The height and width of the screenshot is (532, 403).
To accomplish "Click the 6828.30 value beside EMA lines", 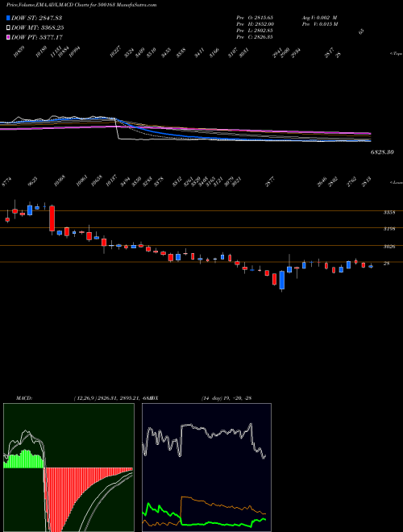I will tap(382, 152).
